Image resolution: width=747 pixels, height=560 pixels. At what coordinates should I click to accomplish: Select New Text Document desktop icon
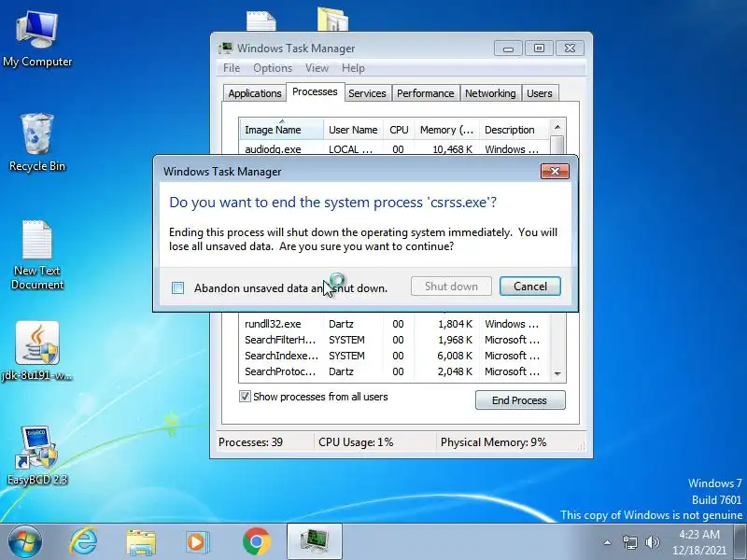pos(37,255)
